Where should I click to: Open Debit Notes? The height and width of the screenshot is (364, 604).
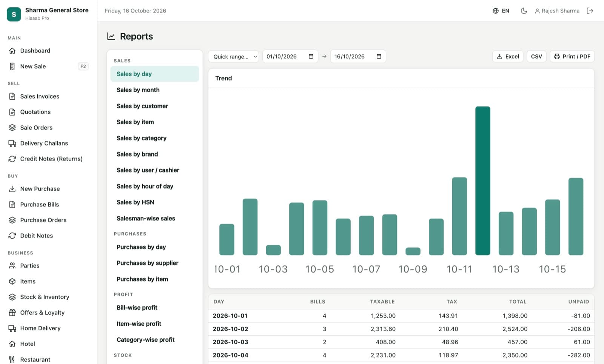[x=48, y=236]
